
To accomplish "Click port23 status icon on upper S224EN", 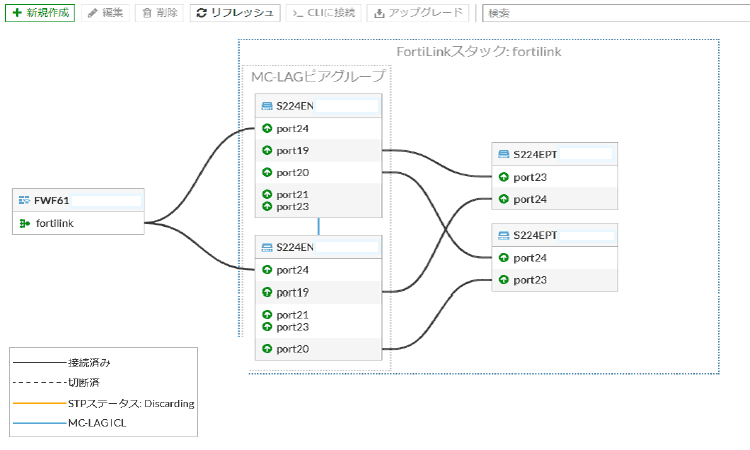I will point(267,206).
